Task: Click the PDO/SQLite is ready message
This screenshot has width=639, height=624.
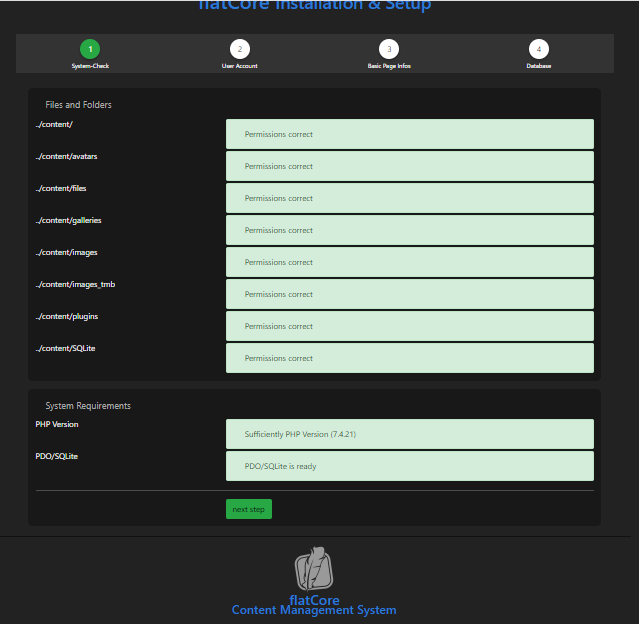Action: (409, 466)
